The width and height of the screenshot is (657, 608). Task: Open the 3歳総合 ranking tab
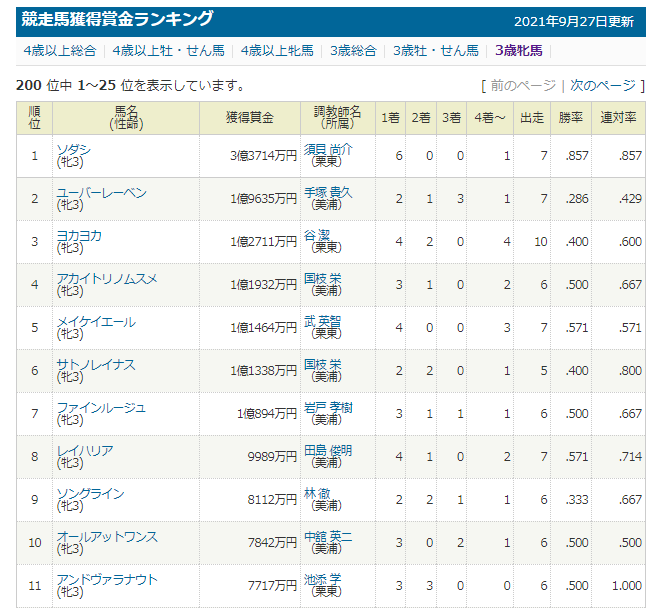[352, 50]
